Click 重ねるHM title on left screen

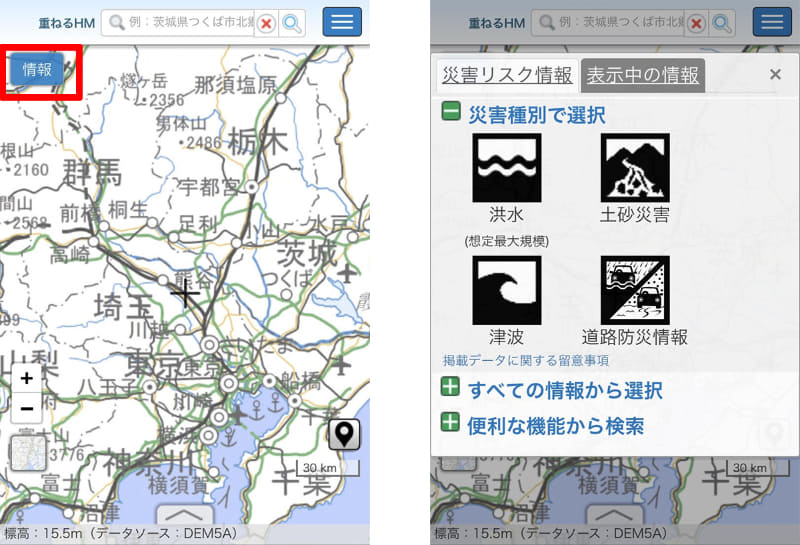(66, 23)
